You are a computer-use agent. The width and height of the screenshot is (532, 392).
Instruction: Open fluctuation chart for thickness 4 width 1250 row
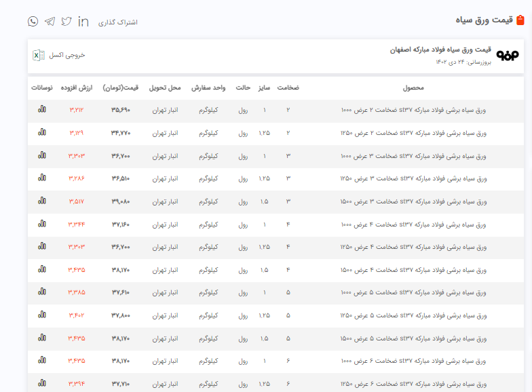[x=42, y=247]
